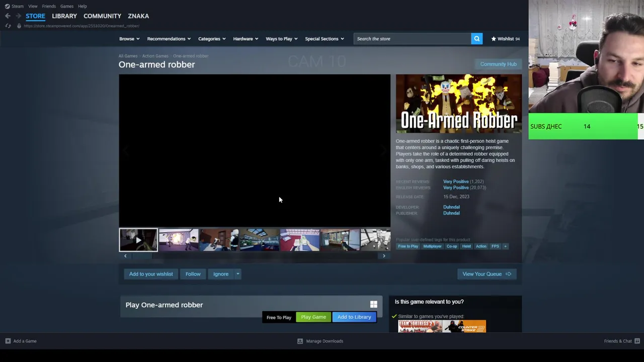Viewport: 644px width, 362px height.
Task: Click the View Your Queue button
Action: (487, 274)
